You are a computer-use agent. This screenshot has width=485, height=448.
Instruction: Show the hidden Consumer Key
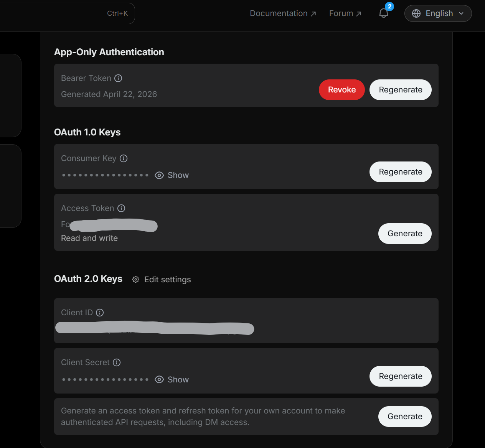pyautogui.click(x=172, y=175)
